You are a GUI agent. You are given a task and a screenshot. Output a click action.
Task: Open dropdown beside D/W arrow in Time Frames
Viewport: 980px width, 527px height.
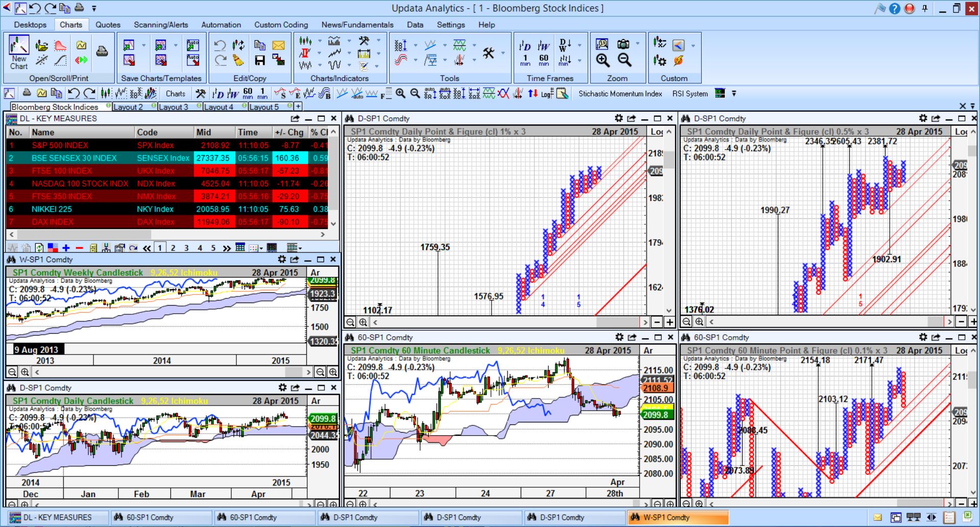(579, 46)
